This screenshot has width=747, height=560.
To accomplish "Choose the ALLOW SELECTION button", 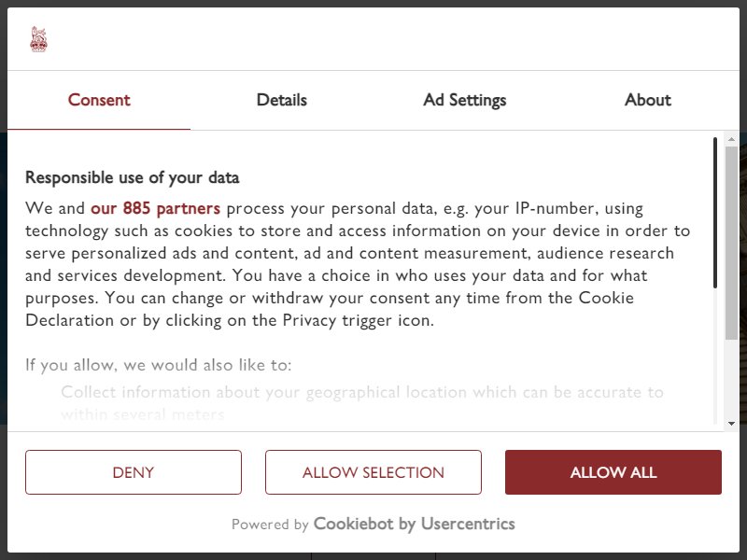I will click(x=373, y=472).
